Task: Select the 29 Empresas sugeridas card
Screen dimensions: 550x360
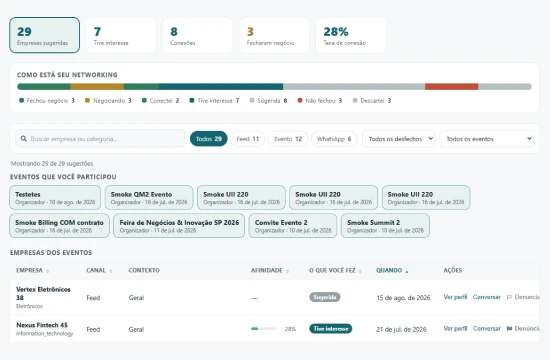Action: click(45, 35)
